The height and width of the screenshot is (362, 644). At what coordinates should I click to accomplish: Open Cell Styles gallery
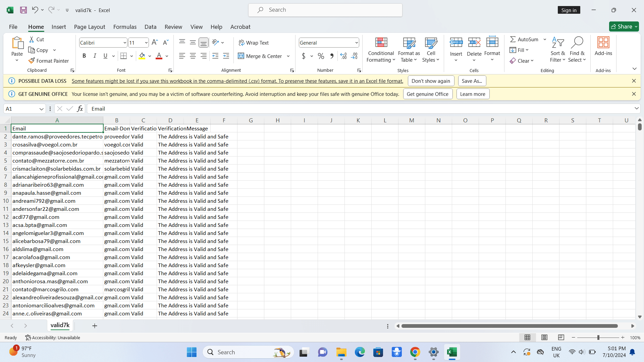point(431,50)
